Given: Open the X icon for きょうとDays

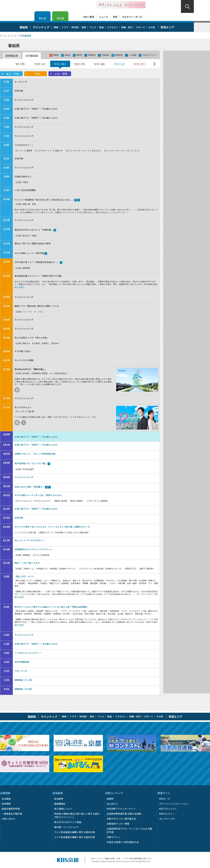Looking at the screenshot, I should pyautogui.click(x=24, y=422).
